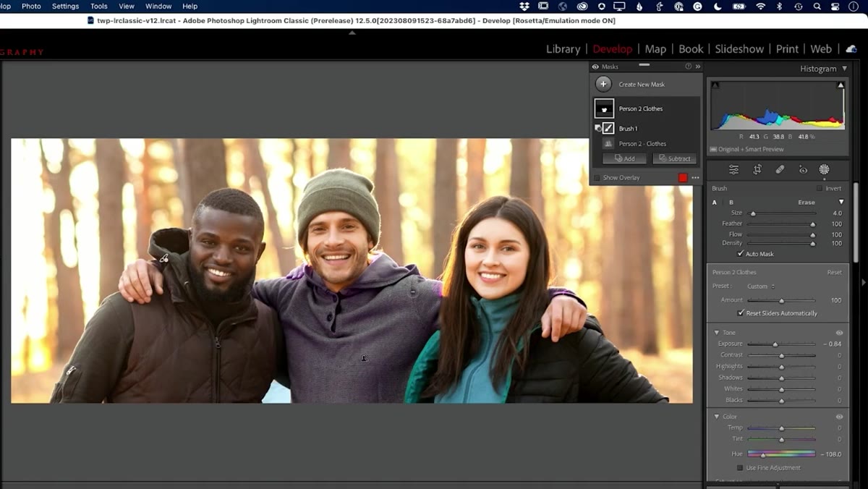This screenshot has height=489, width=868.
Task: Open the Preset Custom dropdown
Action: coord(761,286)
